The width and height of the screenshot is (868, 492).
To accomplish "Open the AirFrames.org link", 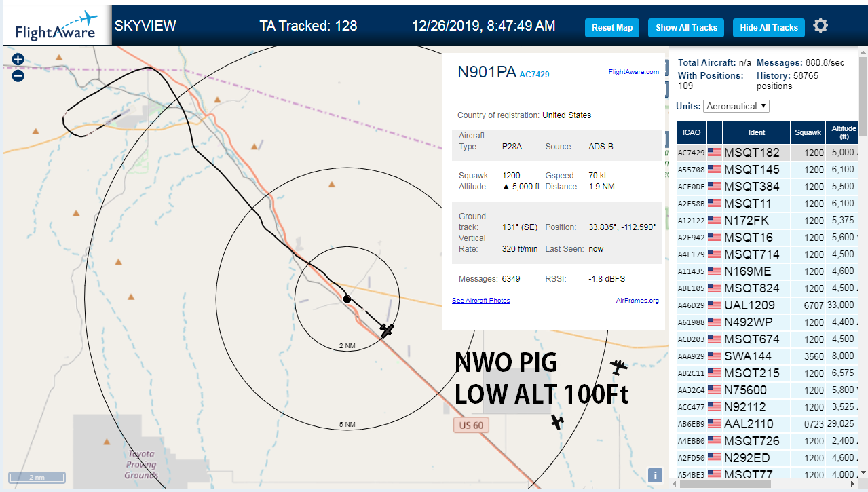I will tap(637, 300).
